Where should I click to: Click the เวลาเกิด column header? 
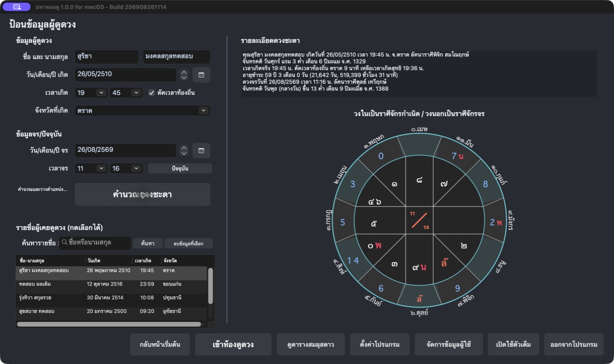(147, 261)
